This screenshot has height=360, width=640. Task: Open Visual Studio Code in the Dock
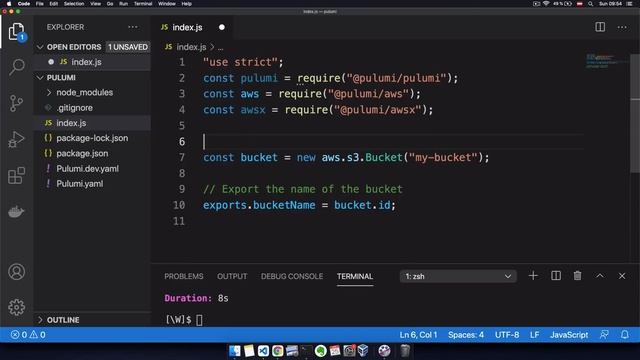point(263,351)
